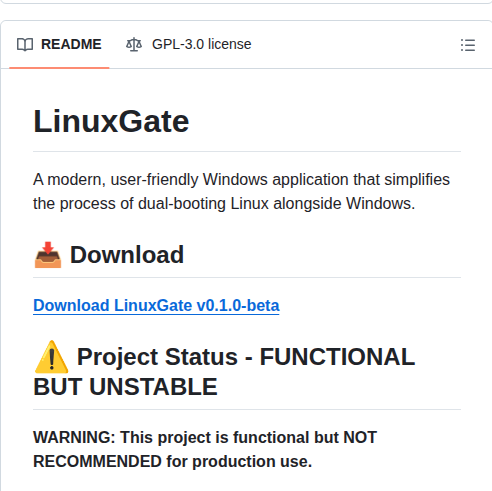
Task: Click the yellow warning triangle emoji
Action: click(x=51, y=357)
